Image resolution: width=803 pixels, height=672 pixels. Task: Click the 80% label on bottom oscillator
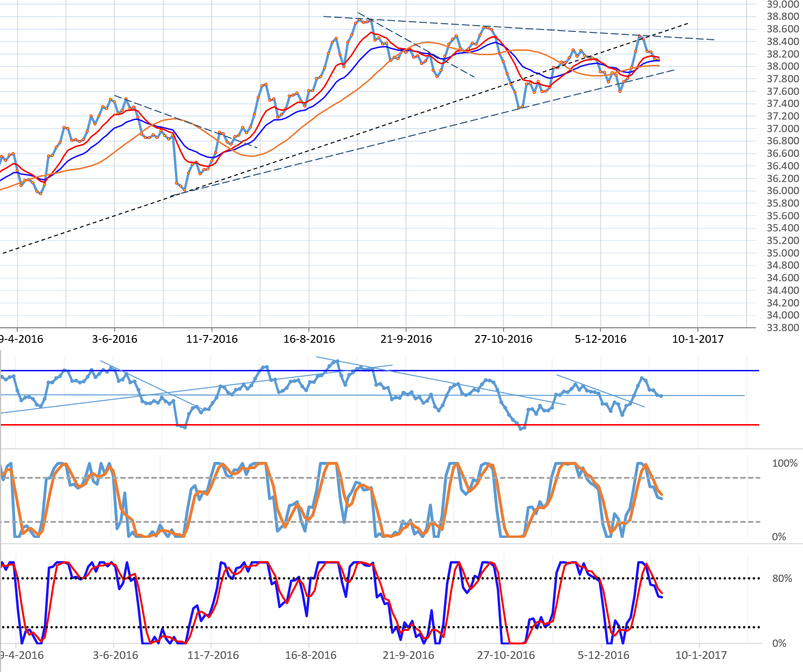(x=782, y=579)
